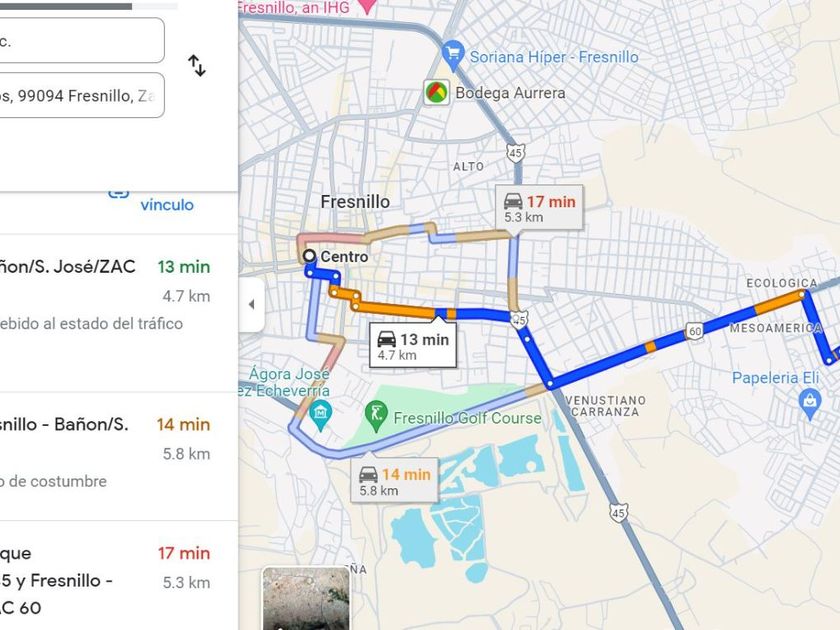Edit the origin address input field

81,40
